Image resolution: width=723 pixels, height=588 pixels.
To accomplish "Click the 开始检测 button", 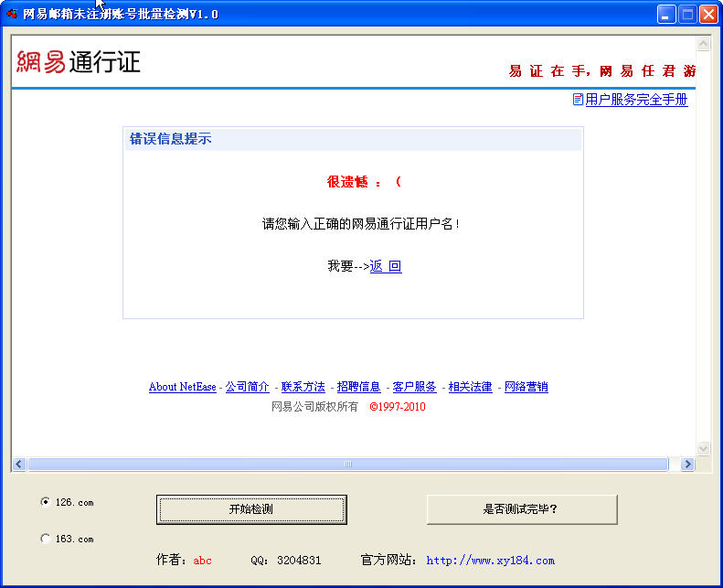I will (251, 509).
